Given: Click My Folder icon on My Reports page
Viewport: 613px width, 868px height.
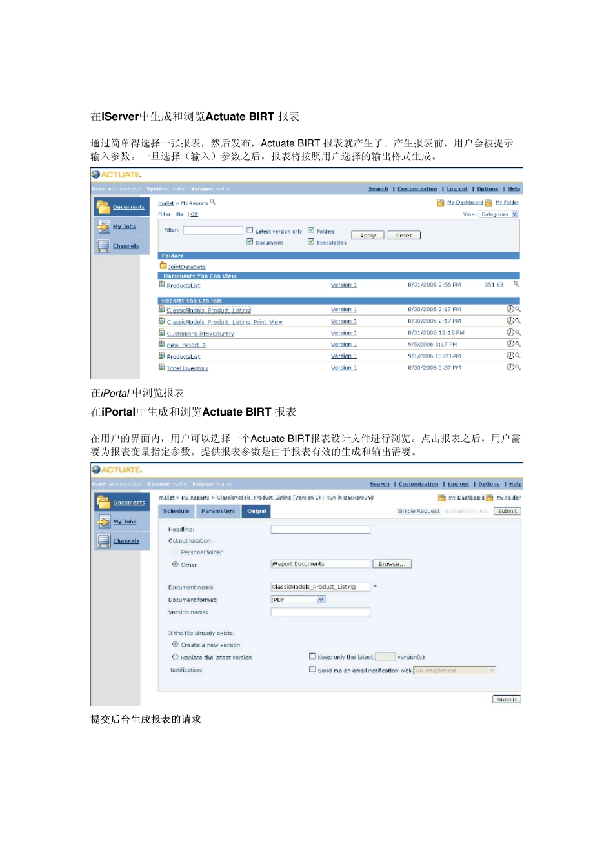Looking at the screenshot, I should point(488,203).
